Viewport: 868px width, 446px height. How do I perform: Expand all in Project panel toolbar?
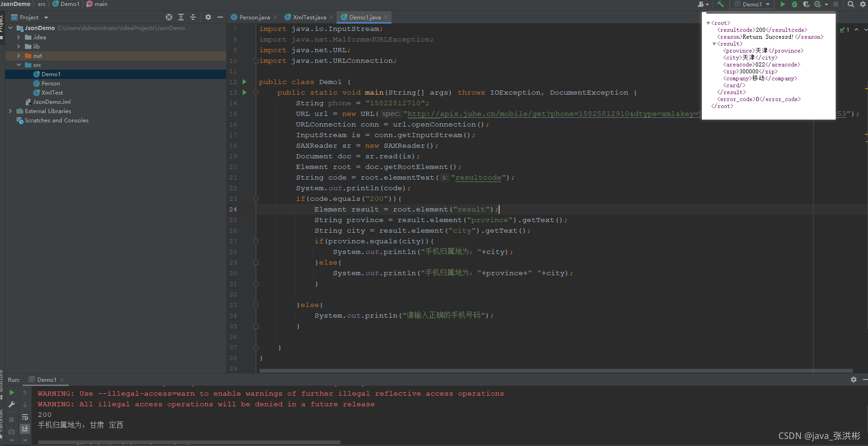tap(181, 17)
